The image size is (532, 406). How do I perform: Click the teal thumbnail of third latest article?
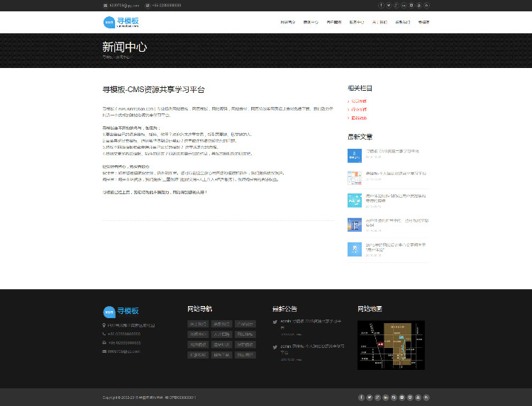click(355, 201)
